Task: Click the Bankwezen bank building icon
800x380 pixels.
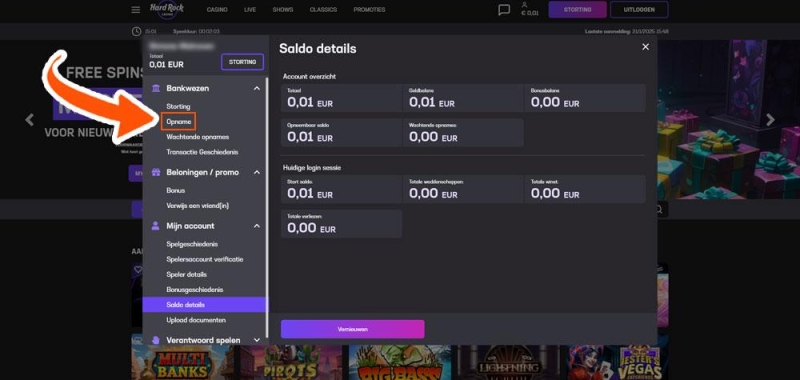Action: coord(156,88)
